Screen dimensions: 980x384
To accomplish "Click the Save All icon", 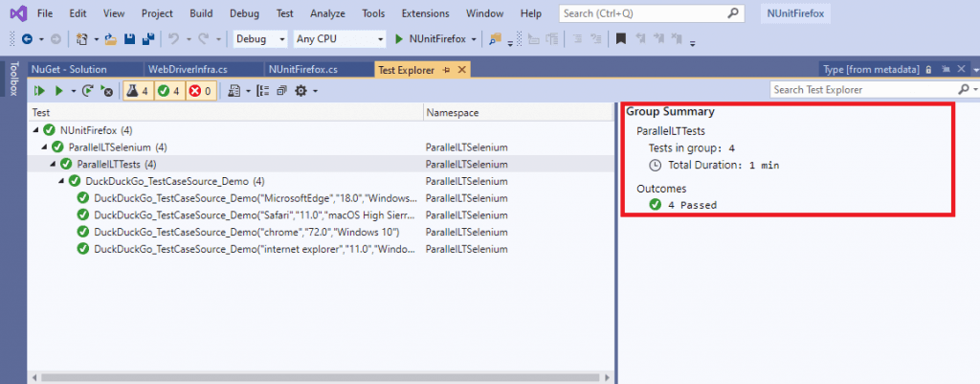I will click(x=147, y=39).
